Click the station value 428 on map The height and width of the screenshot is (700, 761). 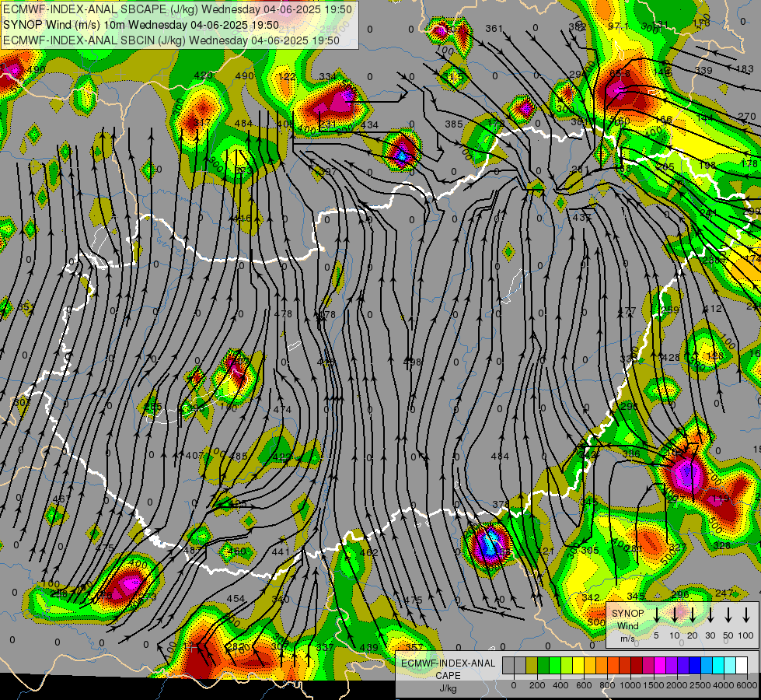[x=671, y=358]
